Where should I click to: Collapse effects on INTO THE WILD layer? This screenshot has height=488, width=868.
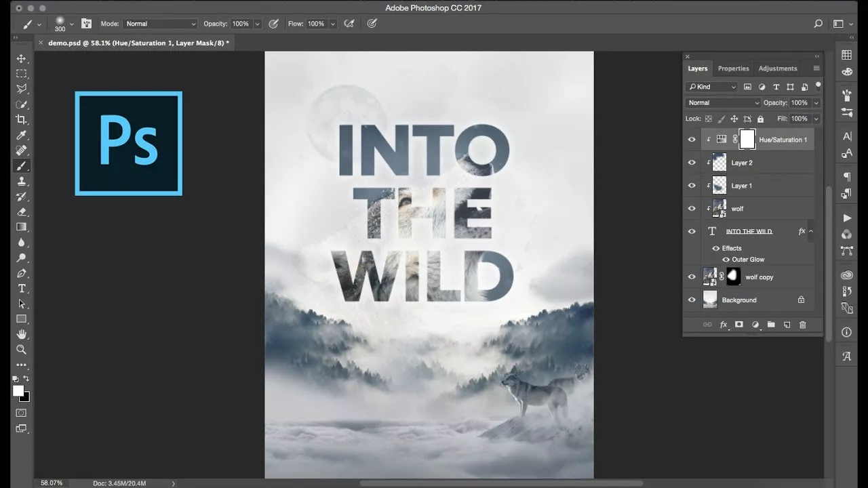(x=810, y=231)
